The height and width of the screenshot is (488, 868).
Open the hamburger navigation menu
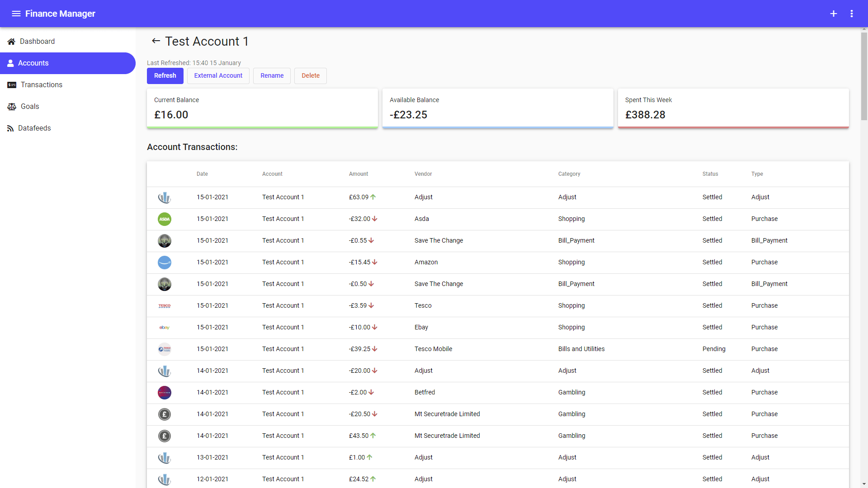pyautogui.click(x=16, y=14)
